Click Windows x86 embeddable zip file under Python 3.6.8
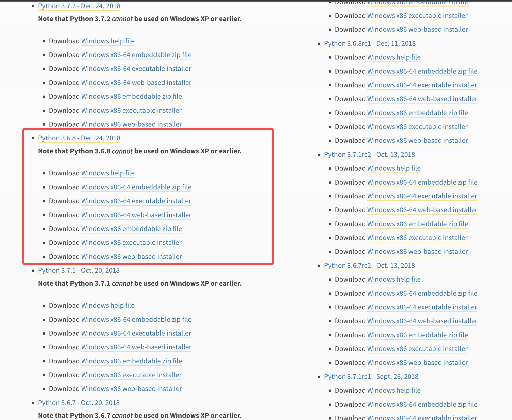Image resolution: width=512 pixels, height=420 pixels. pyautogui.click(x=132, y=229)
